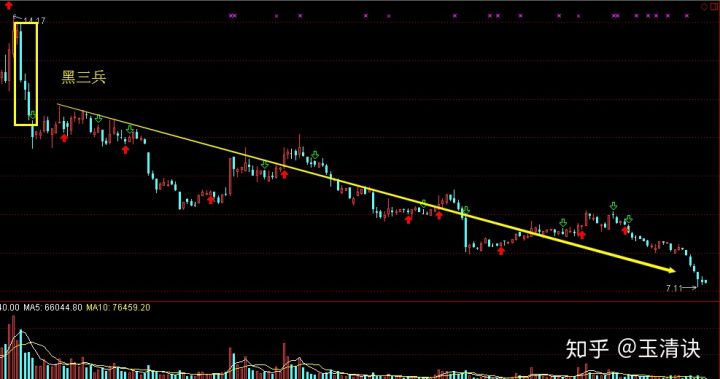Click the MA5: 66044.80 volume indicator label
This screenshot has height=379, width=720.
[x=53, y=307]
